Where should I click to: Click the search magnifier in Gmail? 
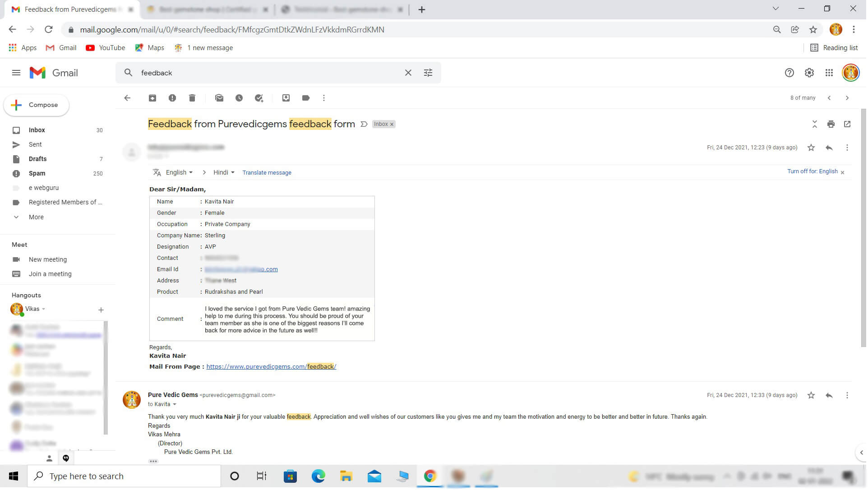pos(129,73)
